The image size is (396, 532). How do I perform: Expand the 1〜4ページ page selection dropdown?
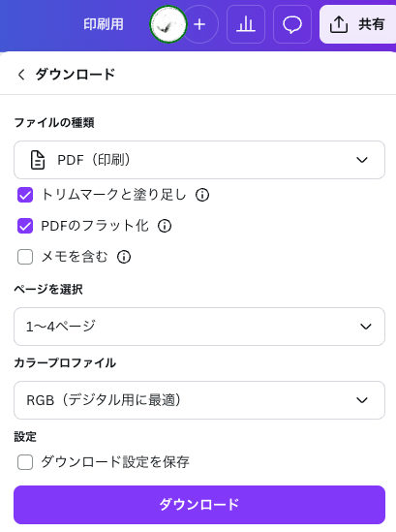point(199,327)
